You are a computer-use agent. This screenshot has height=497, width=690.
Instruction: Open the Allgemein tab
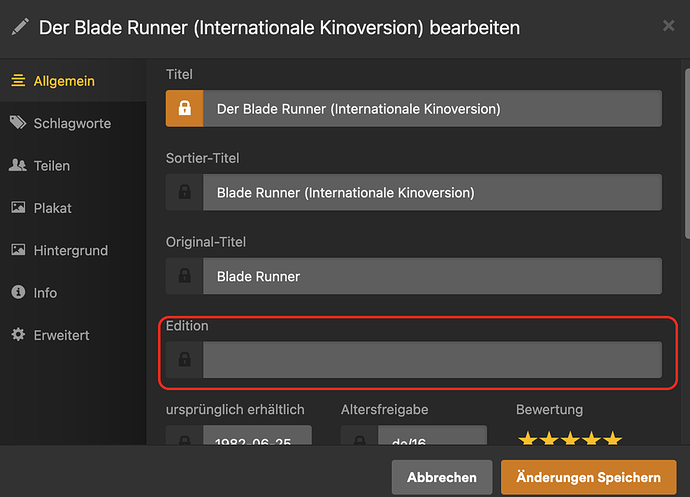[73, 81]
